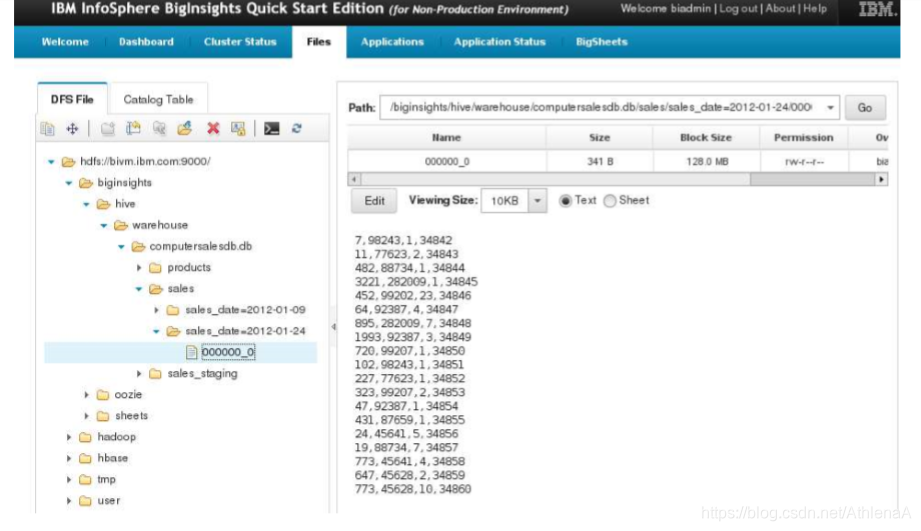Select the DFS File tab
The height and width of the screenshot is (531, 921).
tap(72, 99)
